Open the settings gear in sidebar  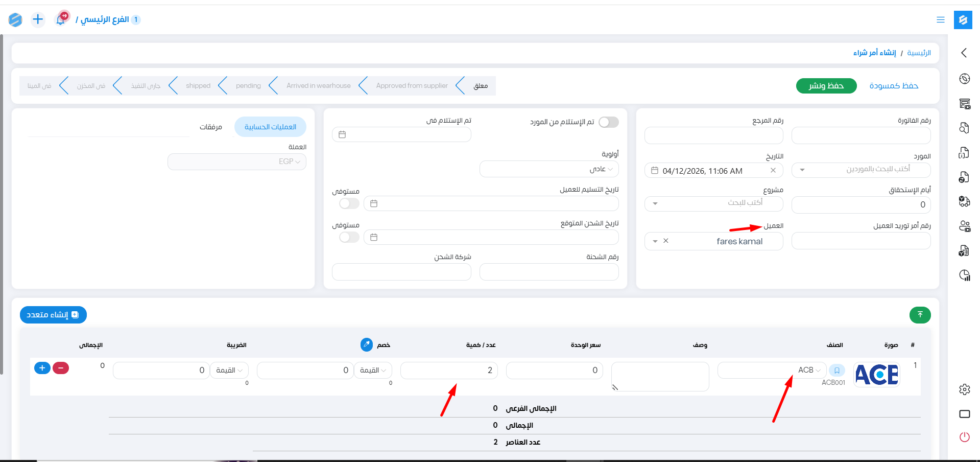pos(964,389)
